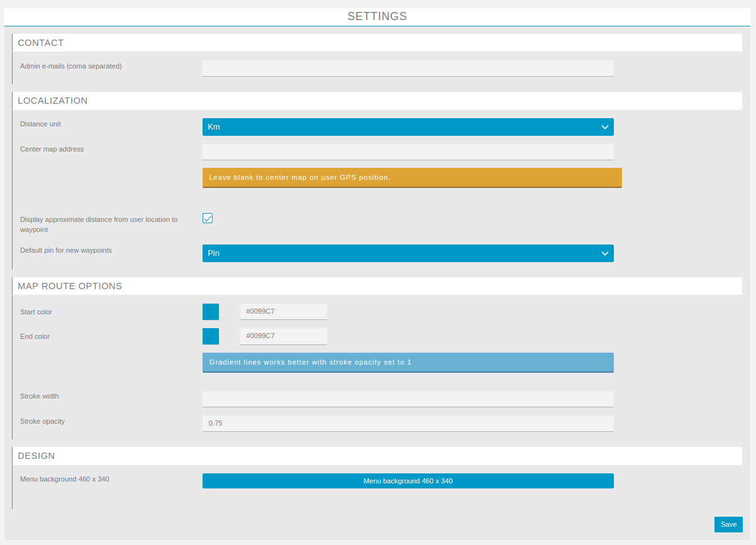The image size is (756, 545).
Task: Expand the Default pin for new waypoints dropdown
Action: [x=408, y=253]
